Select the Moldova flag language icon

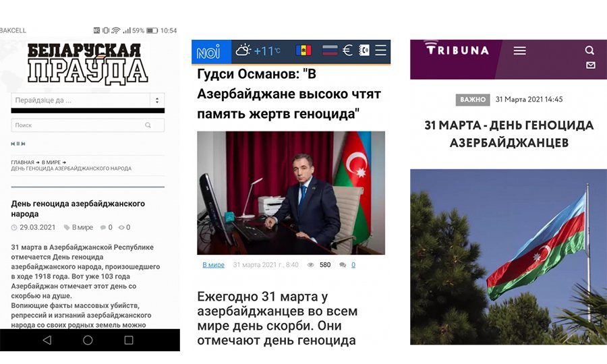(303, 51)
